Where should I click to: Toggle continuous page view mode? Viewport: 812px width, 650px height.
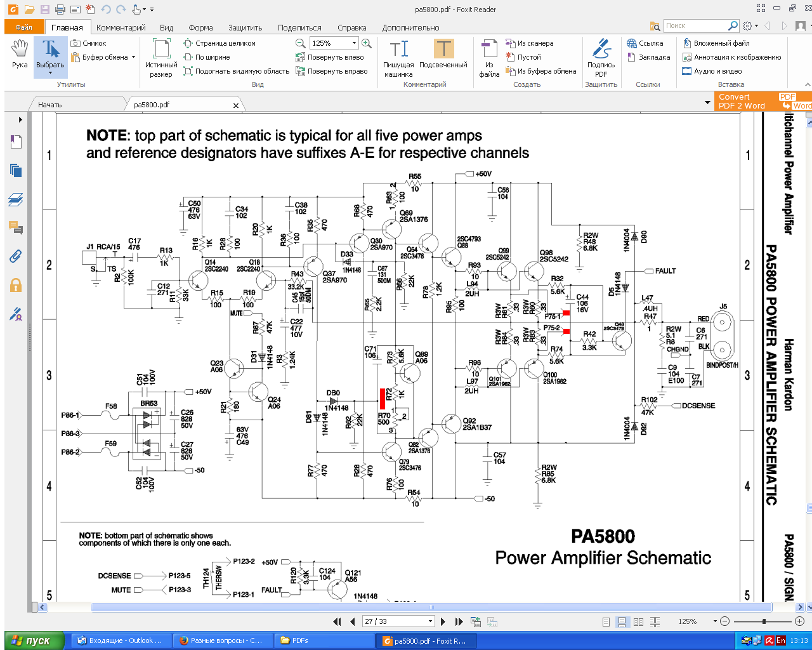622,621
